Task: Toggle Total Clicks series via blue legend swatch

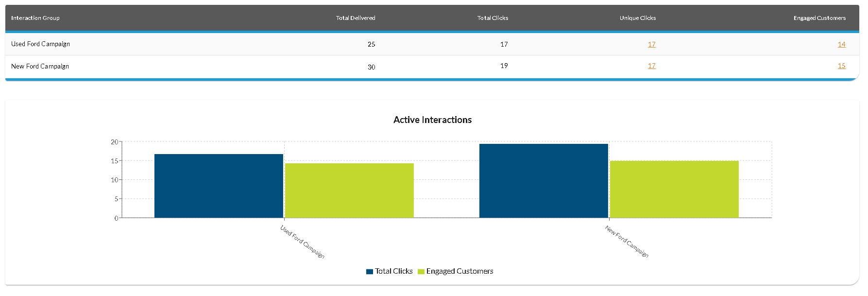Action: click(x=370, y=272)
